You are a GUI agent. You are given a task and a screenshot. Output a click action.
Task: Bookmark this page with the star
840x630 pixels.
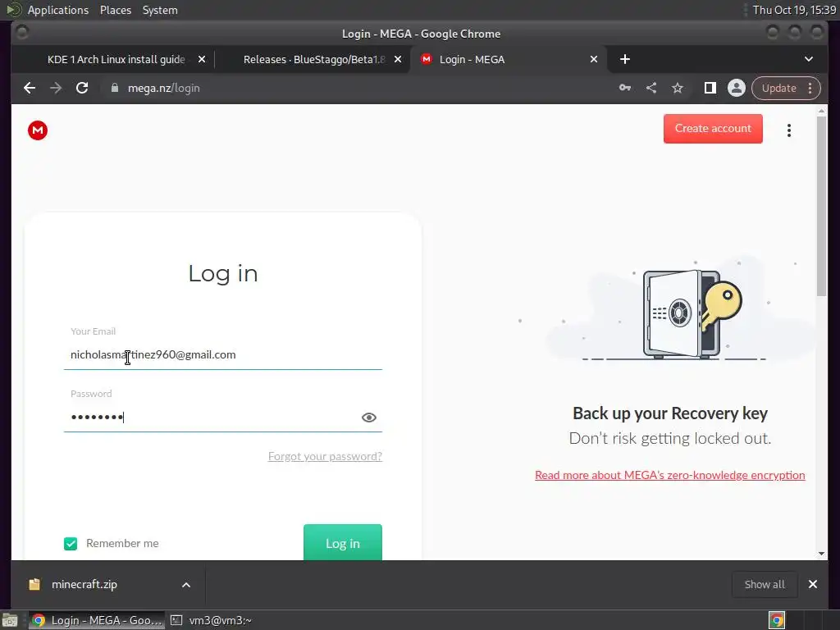point(677,88)
